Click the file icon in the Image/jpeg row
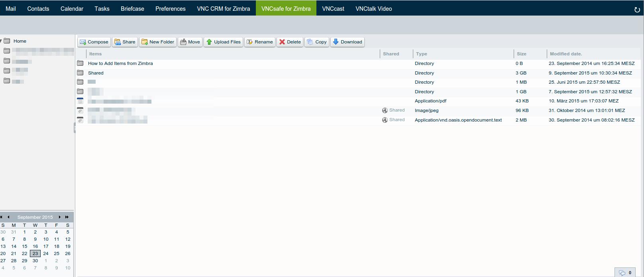 pyautogui.click(x=80, y=110)
